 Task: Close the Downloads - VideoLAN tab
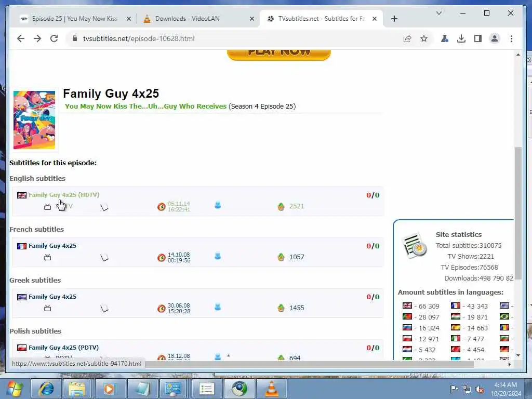(252, 19)
